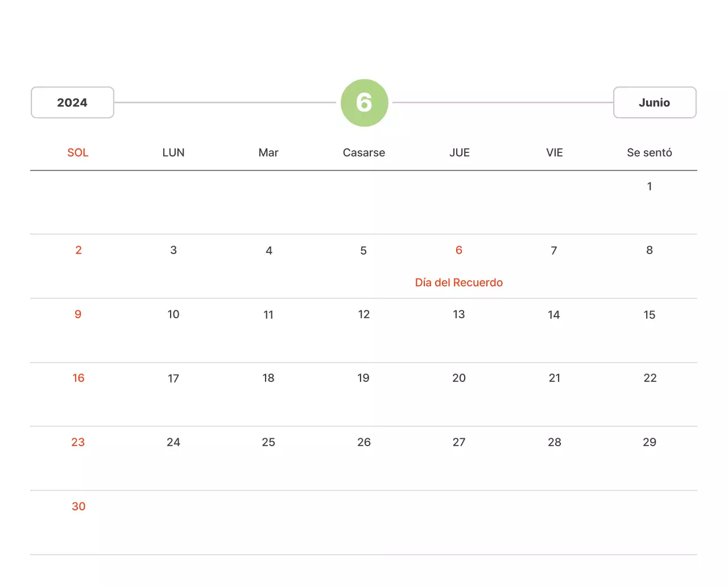The image size is (728, 586).
Task: Choose date 21 in the VIE column
Action: coord(554,378)
